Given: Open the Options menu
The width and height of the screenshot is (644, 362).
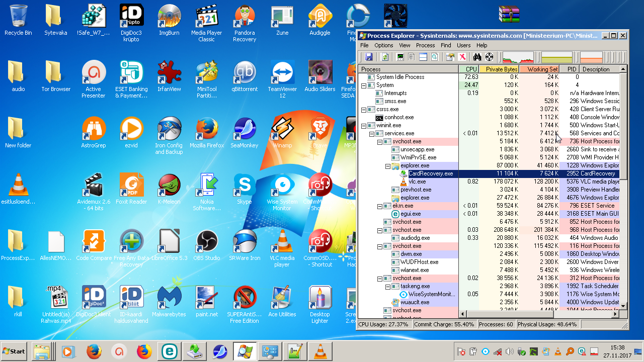Looking at the screenshot, I should 384,45.
